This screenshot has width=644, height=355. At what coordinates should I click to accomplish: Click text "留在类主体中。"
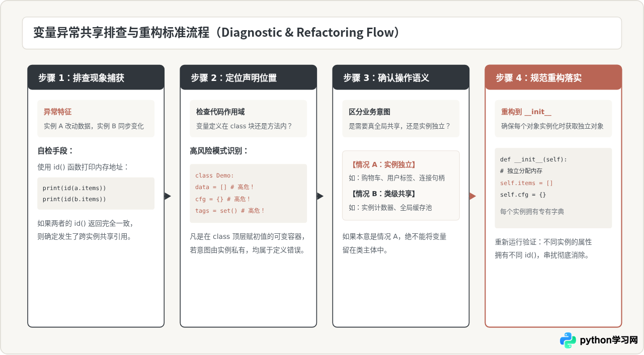(365, 249)
